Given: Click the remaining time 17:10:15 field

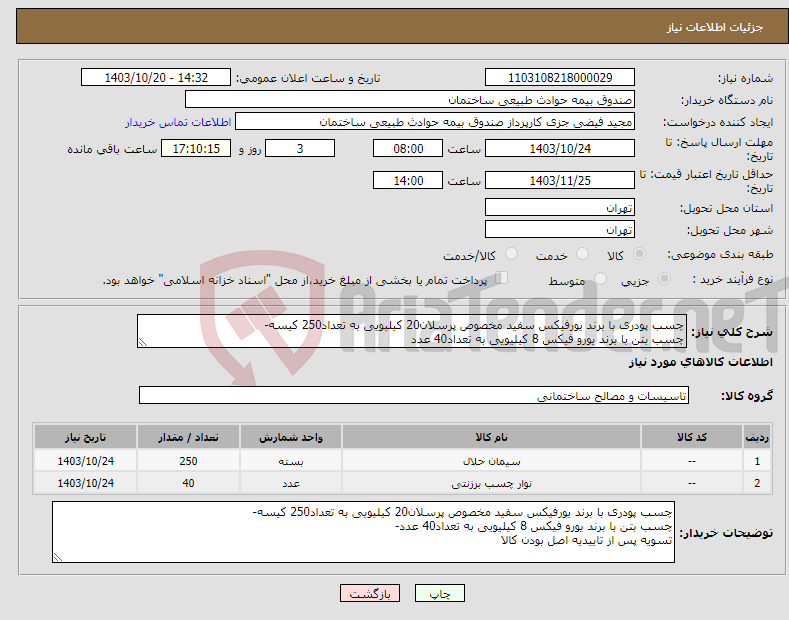Looking at the screenshot, I should (196, 149).
